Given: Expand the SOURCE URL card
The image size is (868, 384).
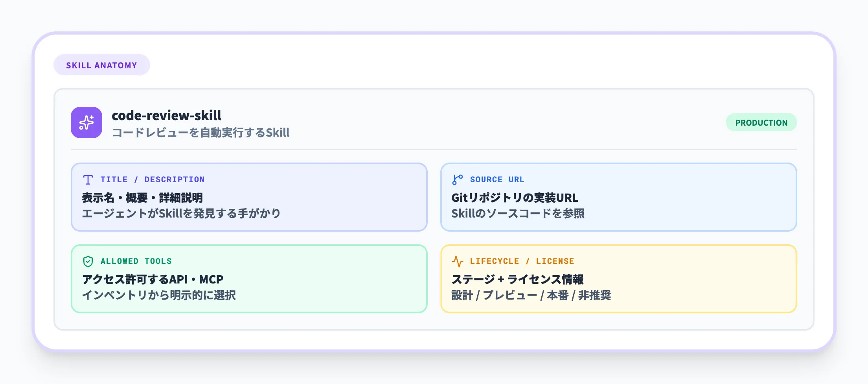Looking at the screenshot, I should click(620, 197).
